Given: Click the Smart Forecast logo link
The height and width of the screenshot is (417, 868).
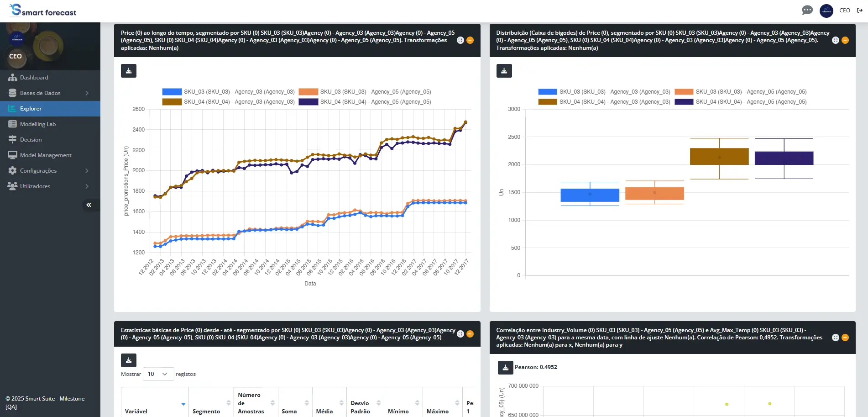Looking at the screenshot, I should coord(43,11).
